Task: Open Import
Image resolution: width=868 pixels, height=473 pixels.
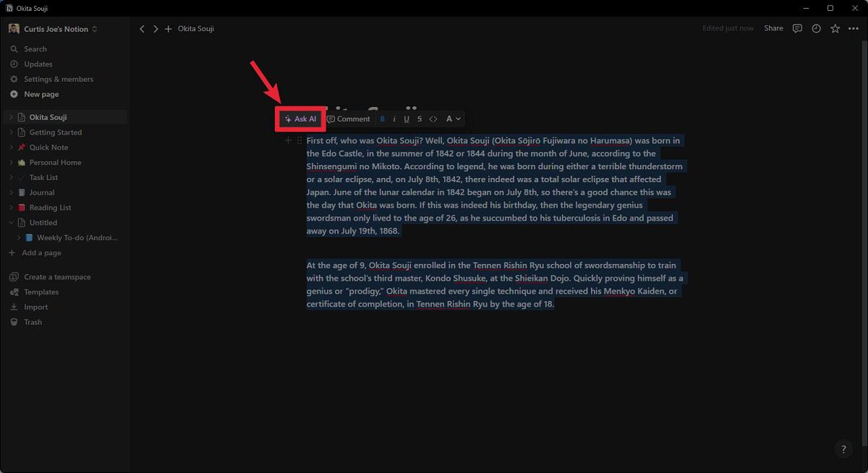Action: [35, 307]
